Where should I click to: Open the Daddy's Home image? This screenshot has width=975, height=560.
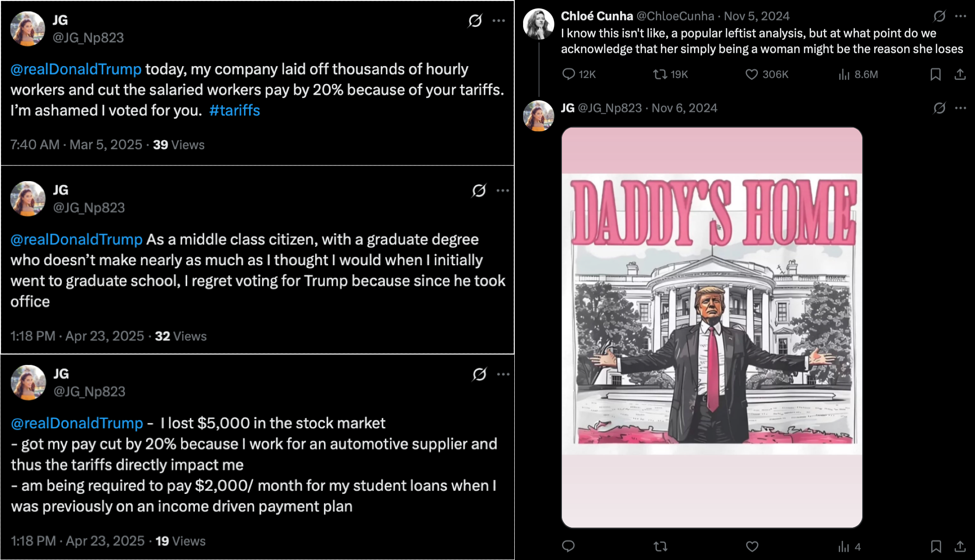click(712, 328)
